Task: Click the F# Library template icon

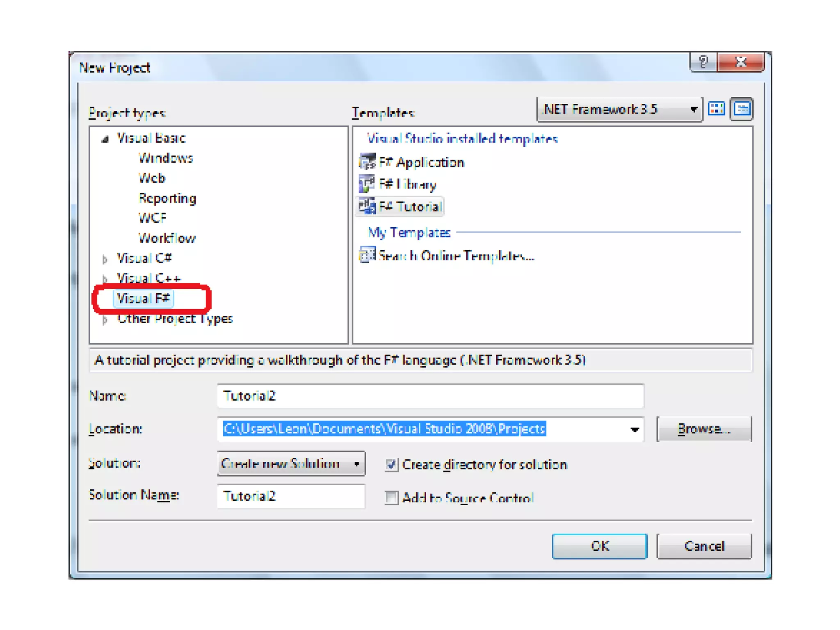Action: 367,184
